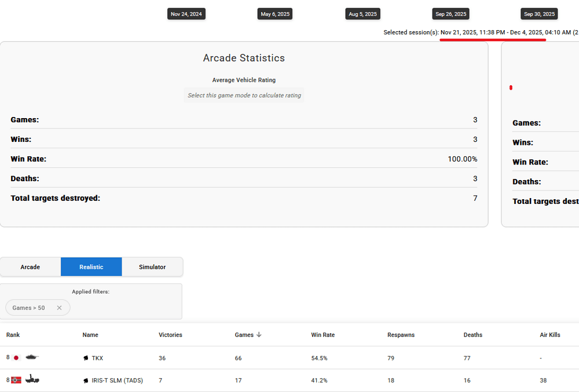This screenshot has width=579, height=392.
Task: Click the Sep 26, 2025 session label
Action: coord(450,14)
